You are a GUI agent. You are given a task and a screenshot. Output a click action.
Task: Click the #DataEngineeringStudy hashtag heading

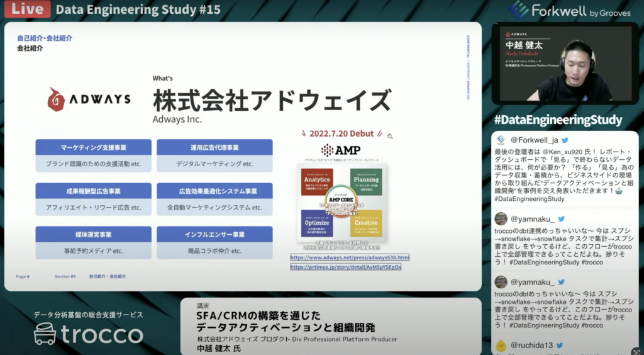[558, 120]
